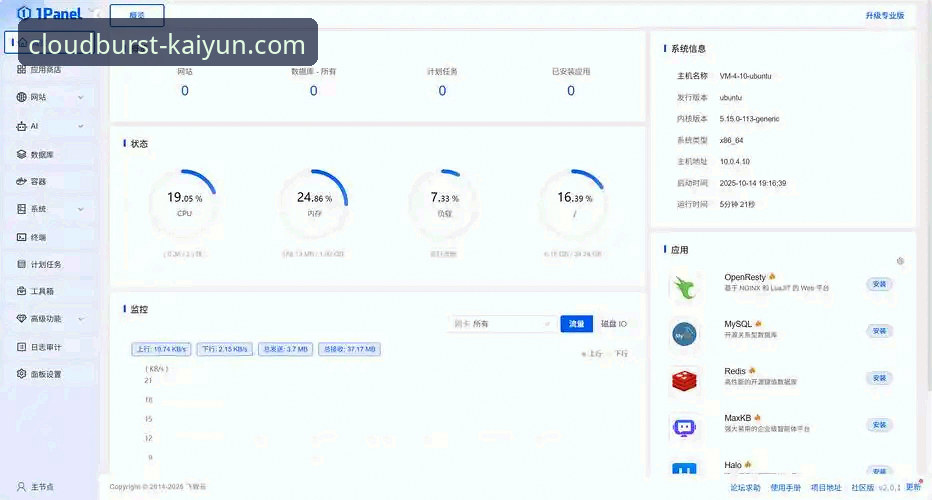
Task: Open the AI robot icon in sidebar
Action: coord(21,126)
